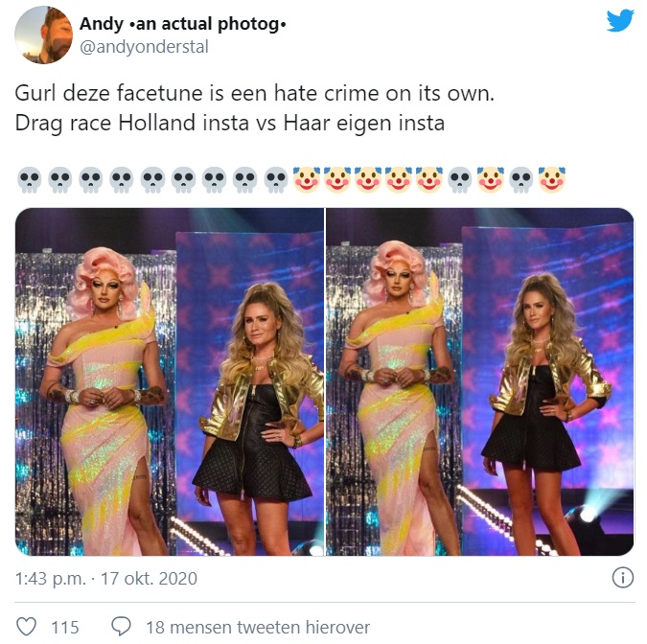This screenshot has width=647, height=644.
Task: Open Andy's round profile avatar
Action: point(43,35)
